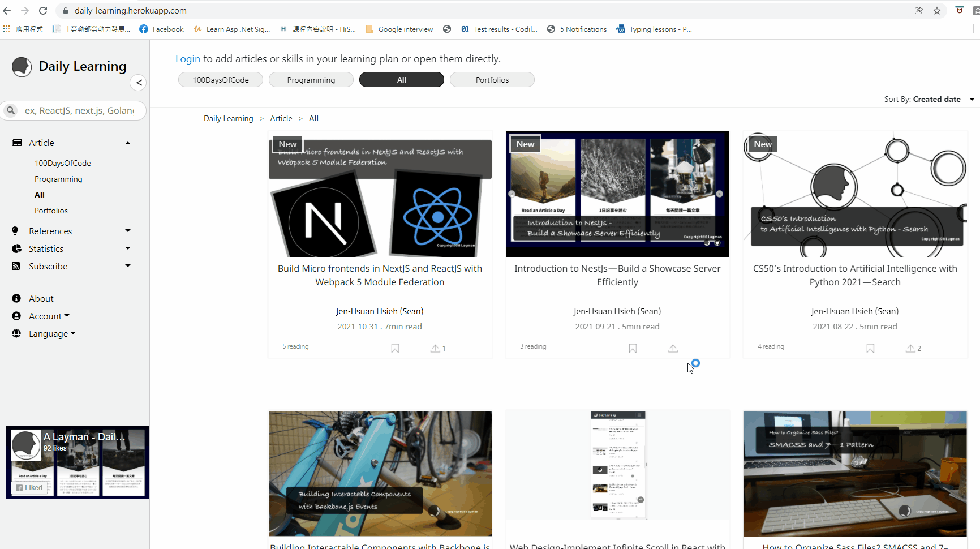Click the Daily Learning breadcrumb link

[229, 118]
